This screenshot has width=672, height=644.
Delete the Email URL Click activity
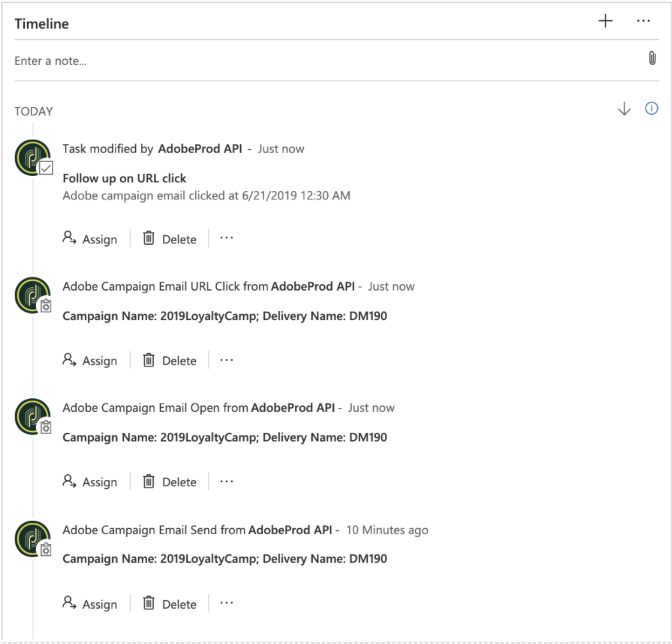tap(169, 360)
